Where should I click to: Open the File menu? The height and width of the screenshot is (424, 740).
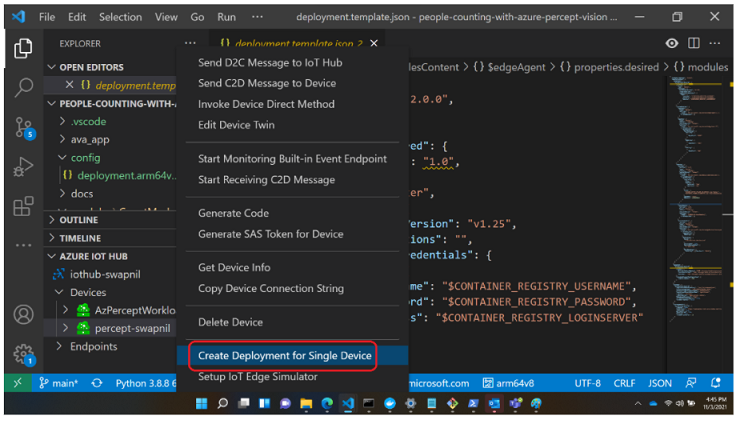pos(47,17)
